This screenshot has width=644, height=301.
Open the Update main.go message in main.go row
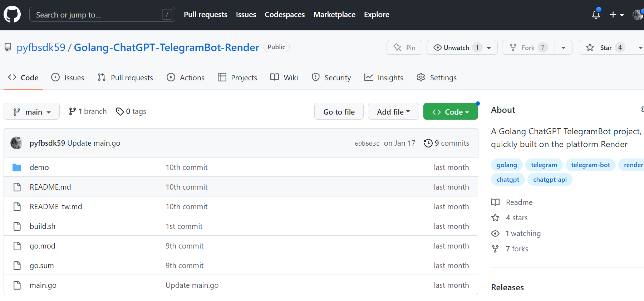click(x=192, y=285)
